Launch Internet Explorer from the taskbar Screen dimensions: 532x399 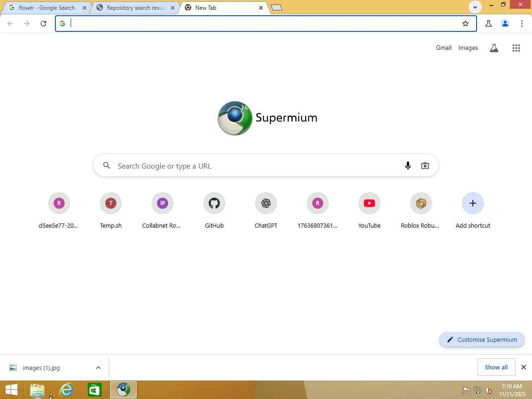(x=66, y=390)
